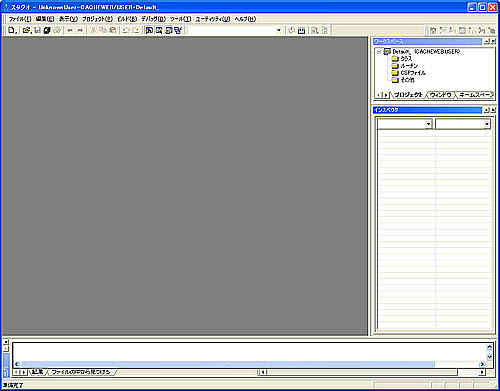The image size is (500, 391).
Task: Click the second icon in the right-hand class toolbar
Action: 443,30
